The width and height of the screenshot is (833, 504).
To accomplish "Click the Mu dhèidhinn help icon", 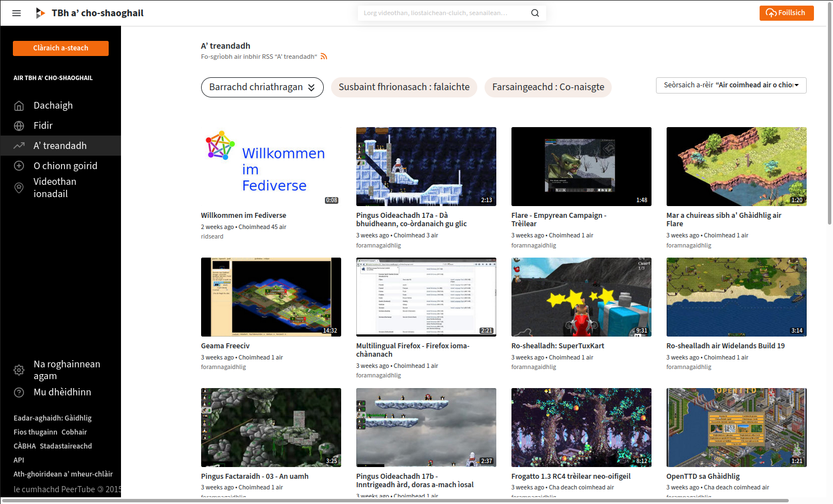I will click(19, 393).
